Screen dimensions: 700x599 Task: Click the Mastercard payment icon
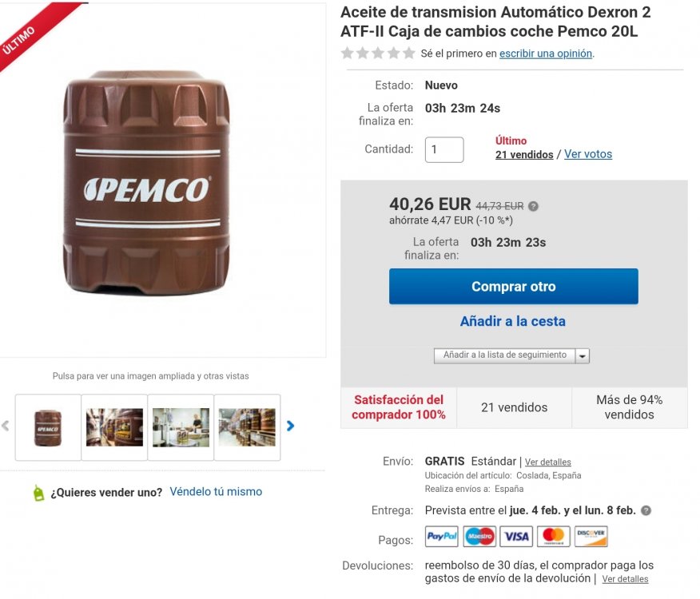point(554,537)
